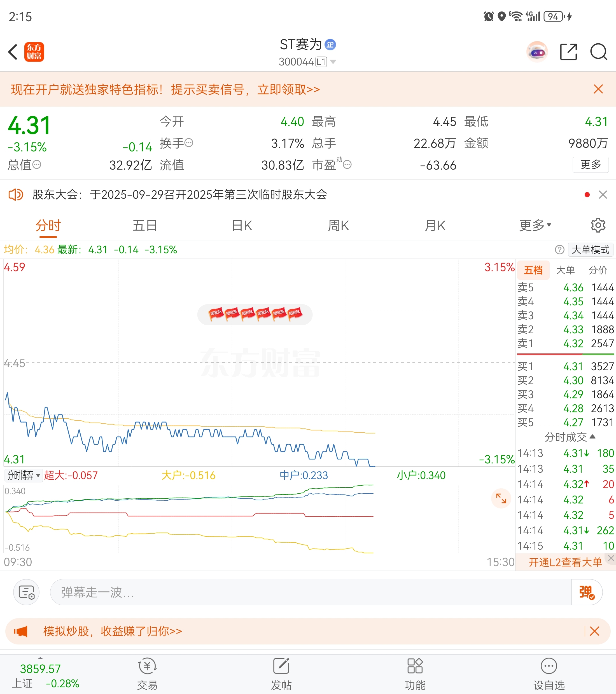Tap the help question mark icon
This screenshot has width=616, height=694.
pos(560,250)
